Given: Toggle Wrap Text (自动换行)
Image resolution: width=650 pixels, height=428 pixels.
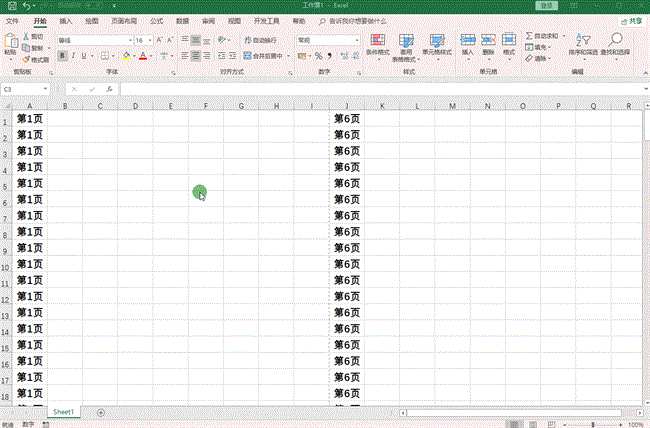Looking at the screenshot, I should pyautogui.click(x=262, y=40).
